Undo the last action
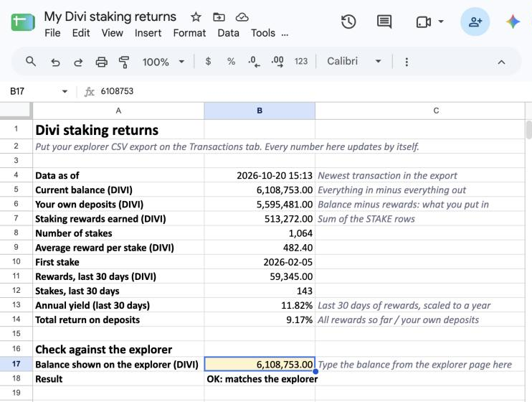 55,62
